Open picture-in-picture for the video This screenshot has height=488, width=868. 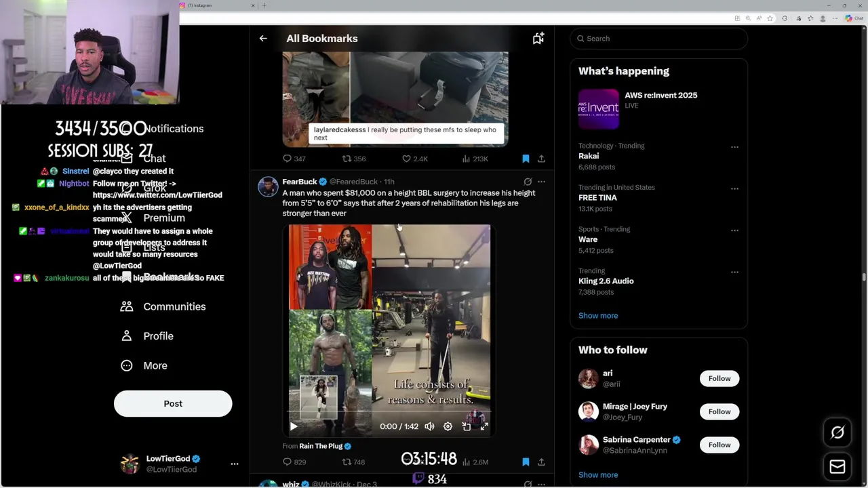[x=467, y=426]
